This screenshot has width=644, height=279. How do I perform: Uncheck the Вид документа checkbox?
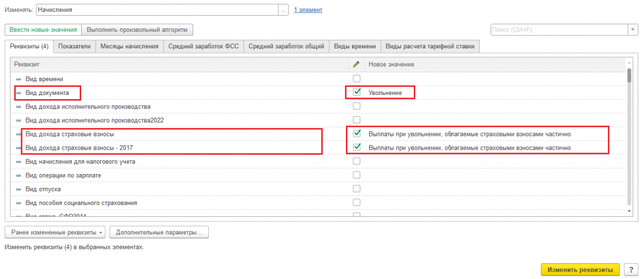click(x=357, y=92)
